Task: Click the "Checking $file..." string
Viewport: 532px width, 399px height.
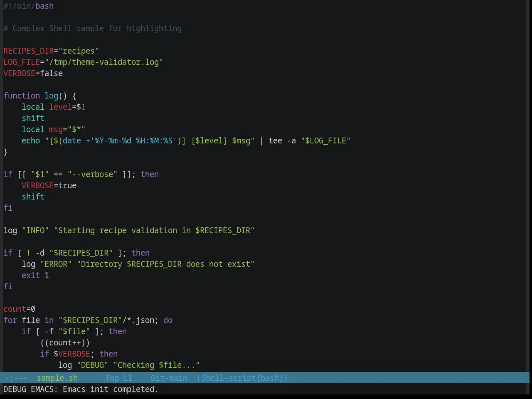Action: click(157, 365)
